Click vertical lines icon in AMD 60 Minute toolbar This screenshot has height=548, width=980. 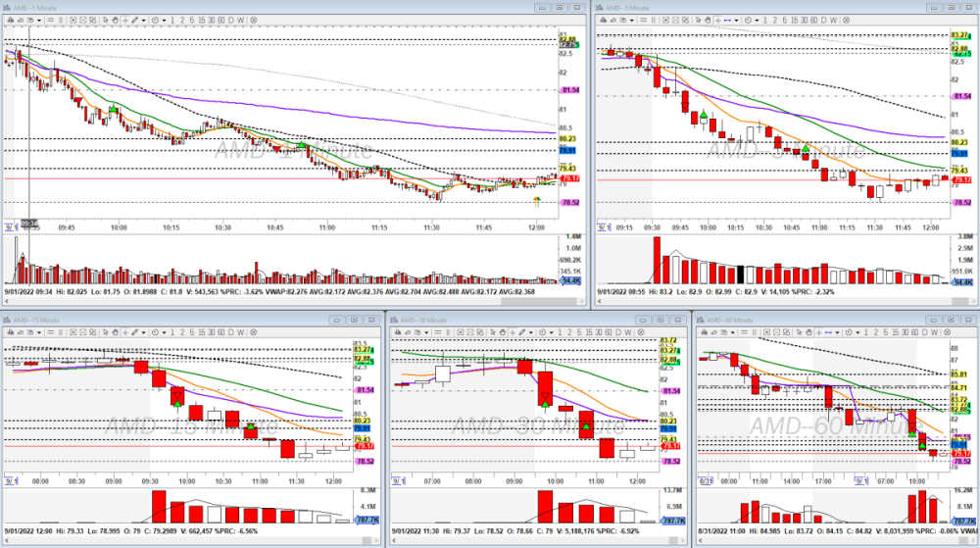click(755, 332)
